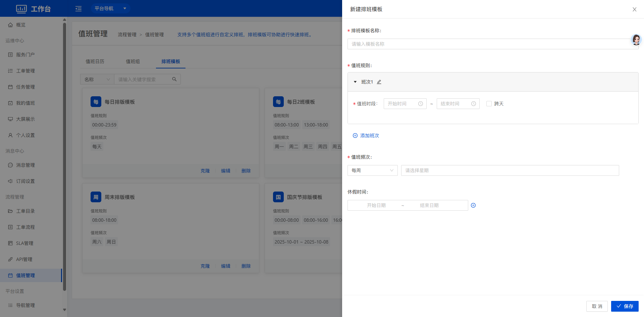Collapse the 班次1 section arrow
The width and height of the screenshot is (644, 317).
(x=355, y=82)
